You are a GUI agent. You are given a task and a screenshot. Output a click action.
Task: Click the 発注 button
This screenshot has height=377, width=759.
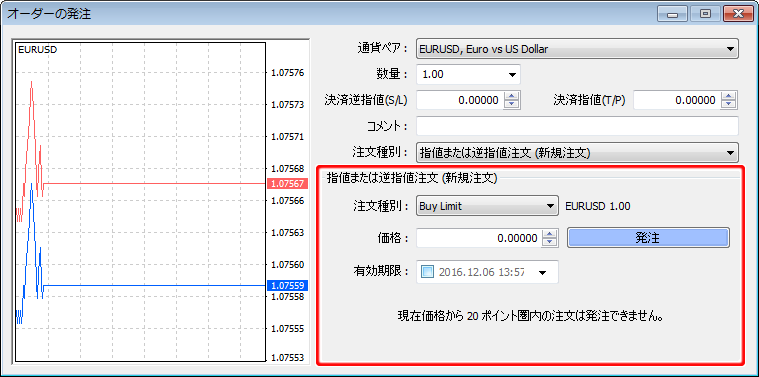tap(648, 238)
